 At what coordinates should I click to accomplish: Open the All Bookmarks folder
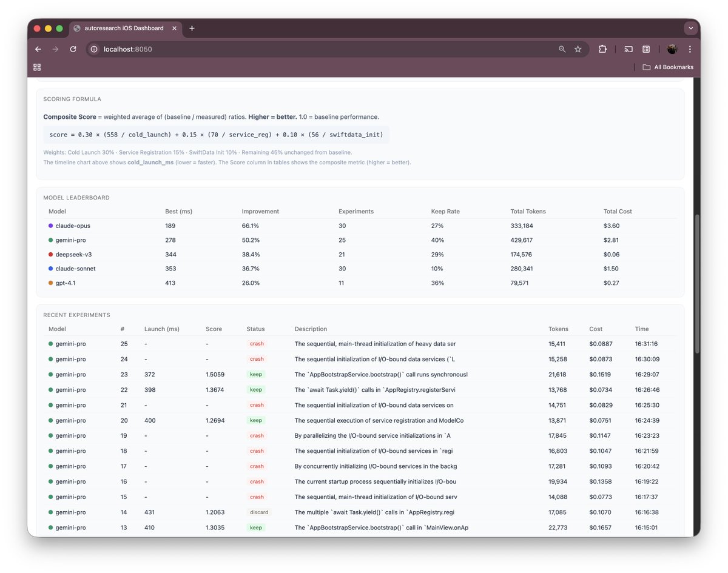667,67
